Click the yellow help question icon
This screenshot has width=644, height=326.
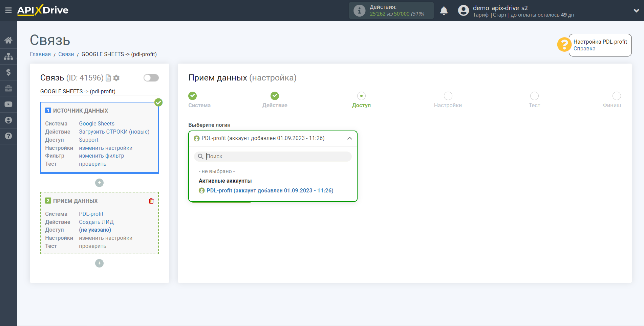pos(564,44)
